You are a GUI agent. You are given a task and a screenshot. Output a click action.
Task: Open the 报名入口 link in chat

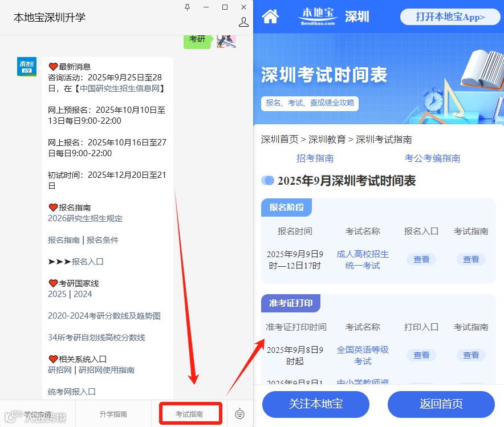click(87, 262)
